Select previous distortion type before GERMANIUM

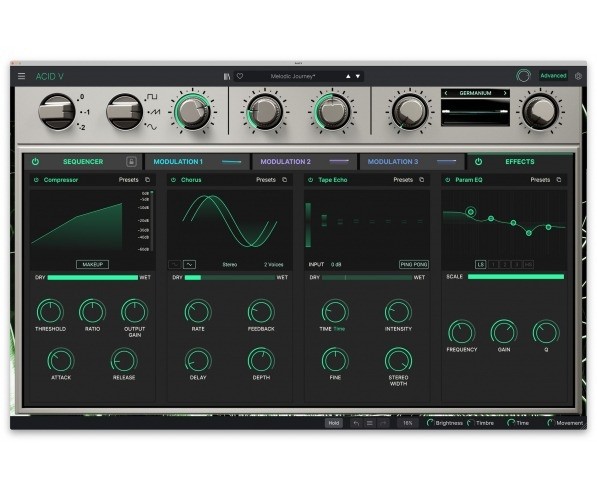[x=446, y=93]
